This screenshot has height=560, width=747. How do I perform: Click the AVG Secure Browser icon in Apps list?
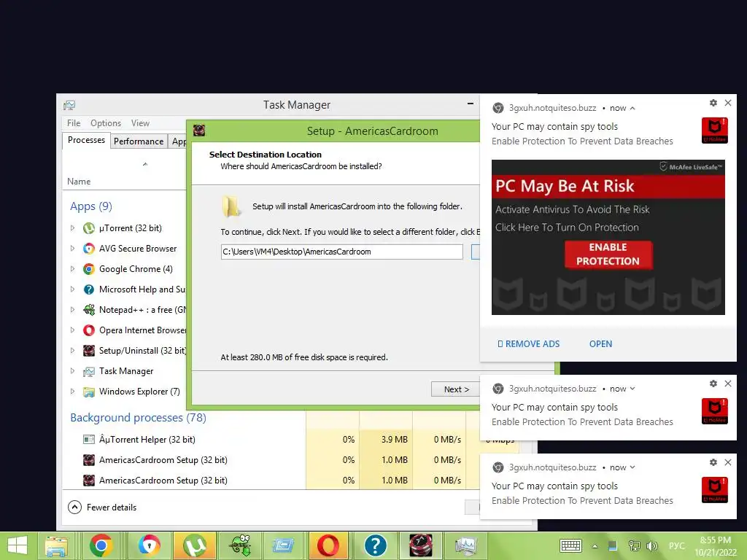(x=88, y=249)
